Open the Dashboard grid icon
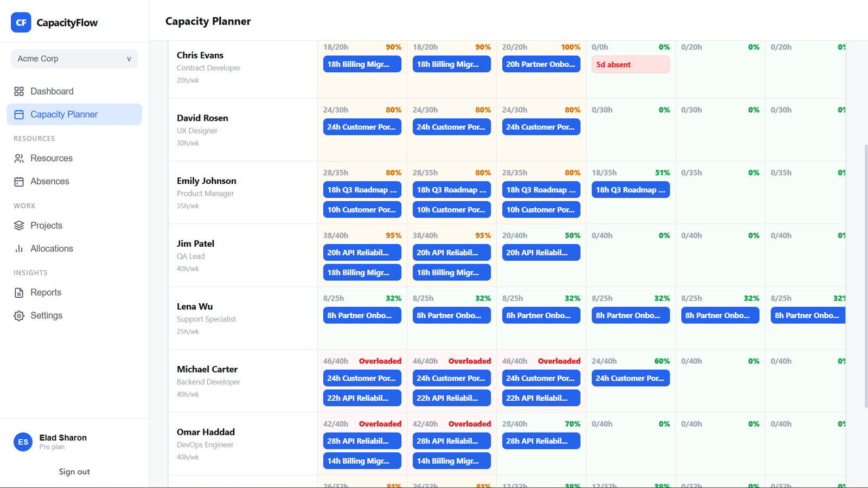 19,91
